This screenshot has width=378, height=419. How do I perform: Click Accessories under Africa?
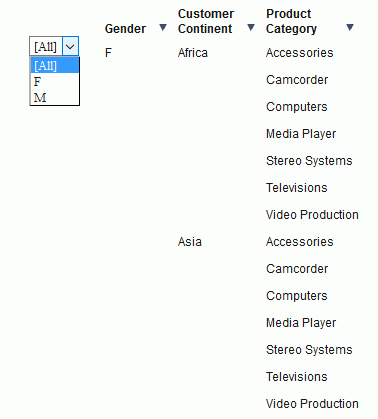pyautogui.click(x=299, y=53)
